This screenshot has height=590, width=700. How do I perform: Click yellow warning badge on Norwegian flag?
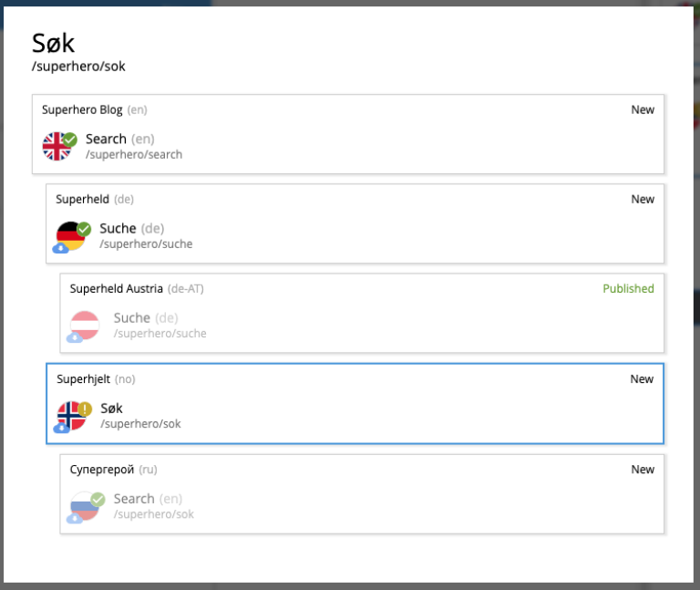[85, 409]
